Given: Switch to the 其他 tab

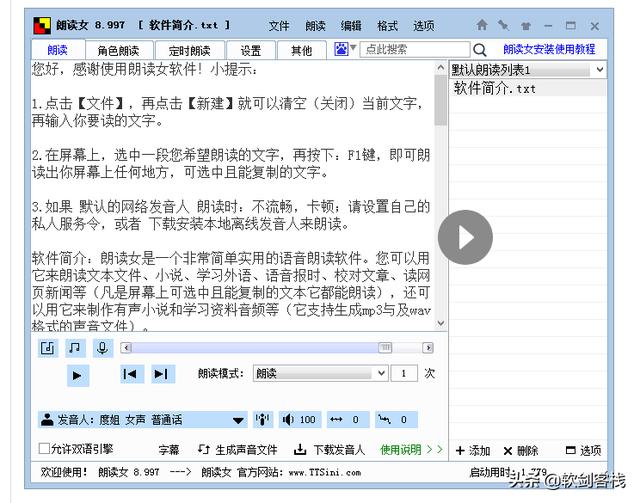Looking at the screenshot, I should click(x=302, y=50).
